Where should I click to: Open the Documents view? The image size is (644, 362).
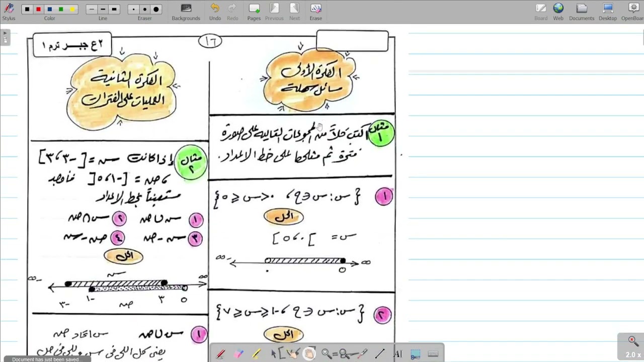point(582,11)
